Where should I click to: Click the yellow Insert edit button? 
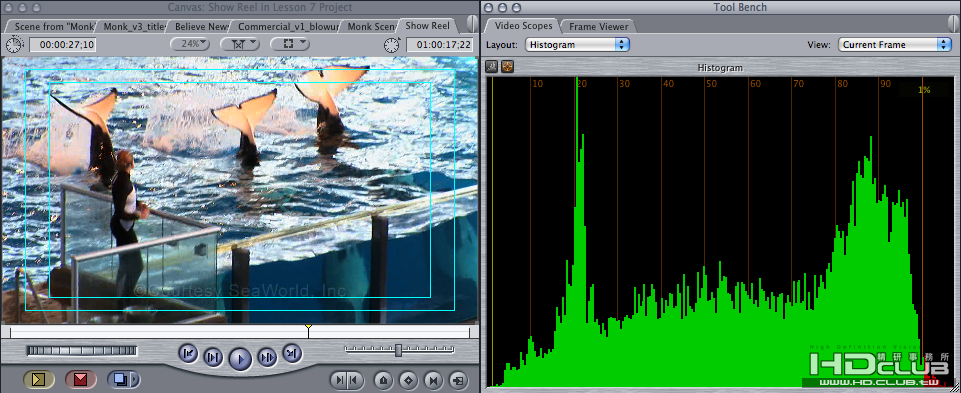pyautogui.click(x=39, y=380)
